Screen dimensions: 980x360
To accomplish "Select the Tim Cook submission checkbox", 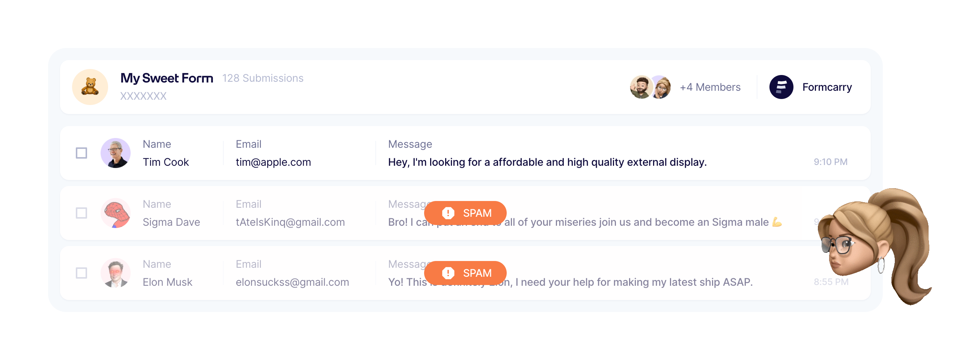I will tap(81, 153).
